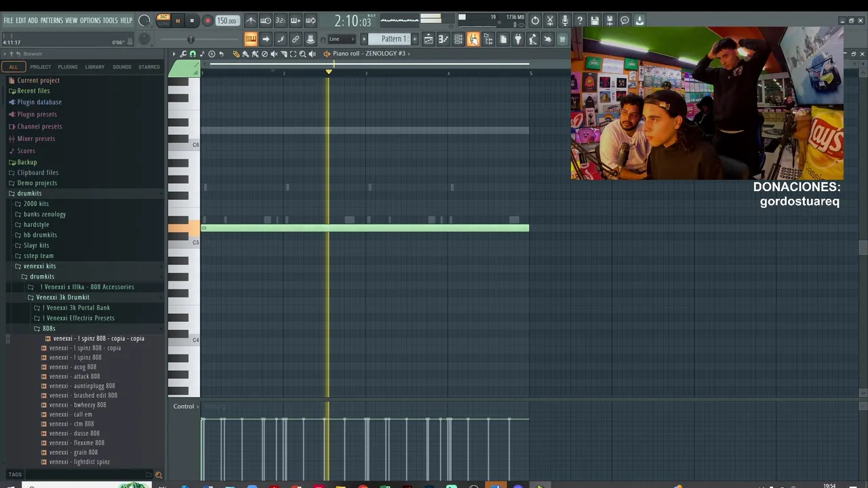Viewport: 868px width, 488px height.
Task: Select the piano roll zoom magnifier tool
Action: coord(302,54)
